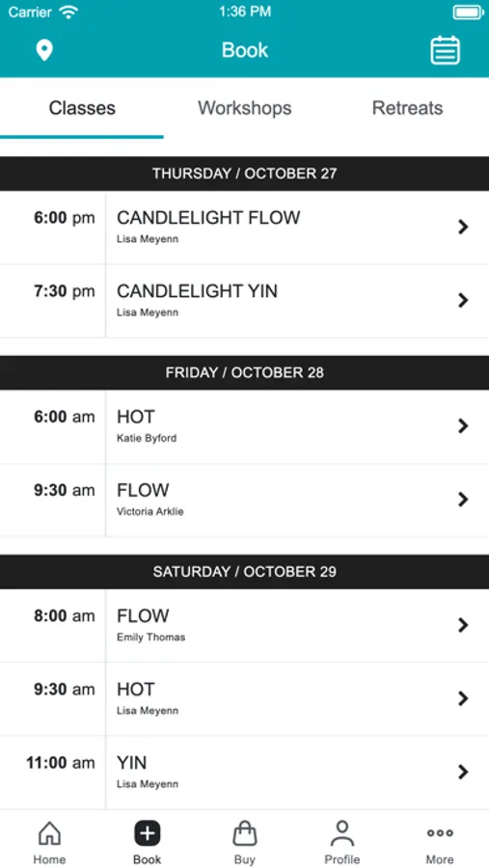Tap the Wi-Fi status icon
489x868 pixels.
click(x=68, y=12)
